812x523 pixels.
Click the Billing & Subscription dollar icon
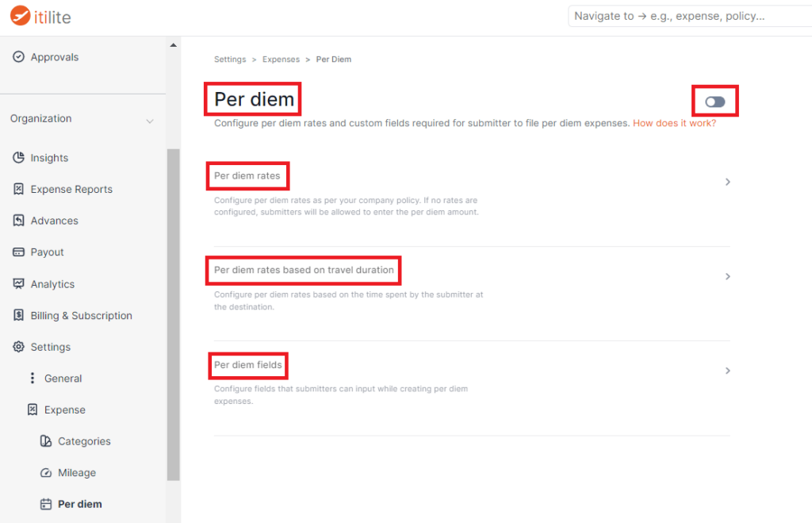pos(19,315)
